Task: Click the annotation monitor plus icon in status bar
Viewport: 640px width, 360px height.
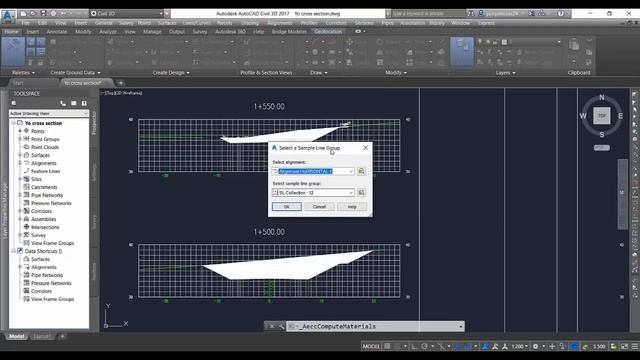Action: (x=552, y=347)
